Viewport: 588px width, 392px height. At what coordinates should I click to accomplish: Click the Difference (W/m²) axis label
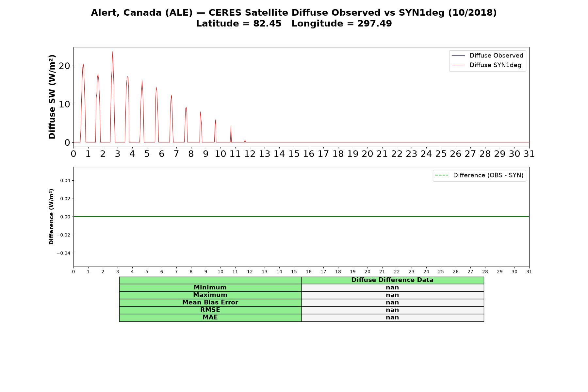click(x=51, y=217)
